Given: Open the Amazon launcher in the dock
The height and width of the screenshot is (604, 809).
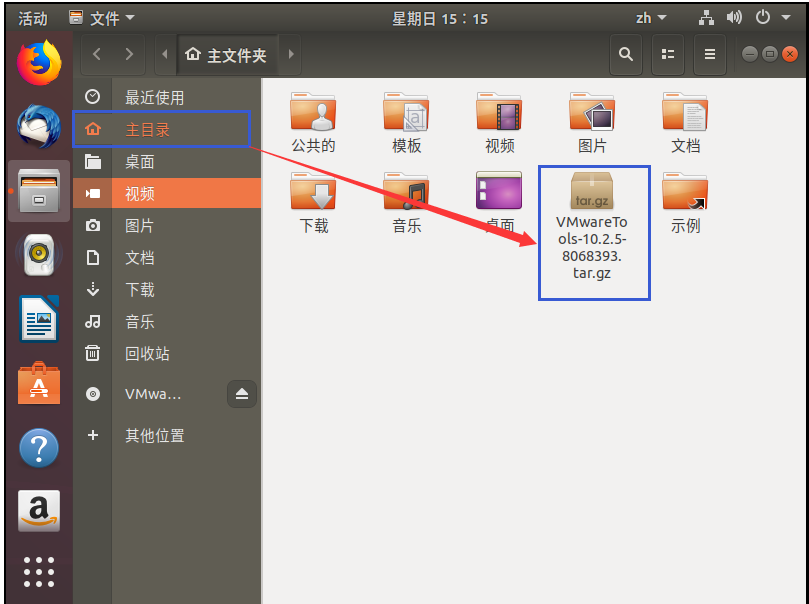Looking at the screenshot, I should click(x=38, y=510).
